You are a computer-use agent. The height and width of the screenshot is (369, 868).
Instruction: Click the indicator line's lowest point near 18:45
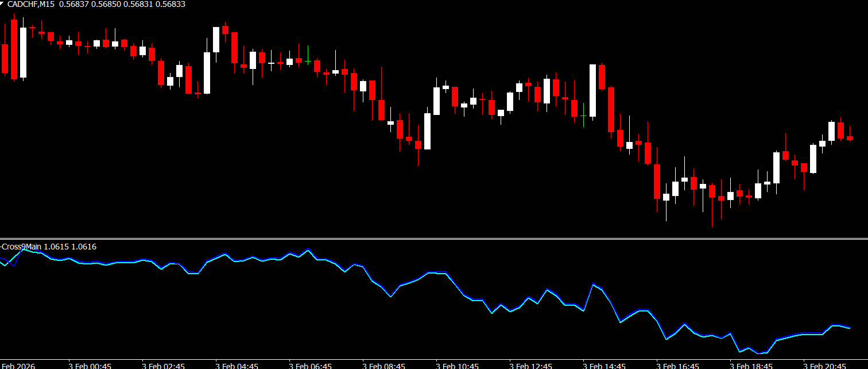(x=759, y=353)
